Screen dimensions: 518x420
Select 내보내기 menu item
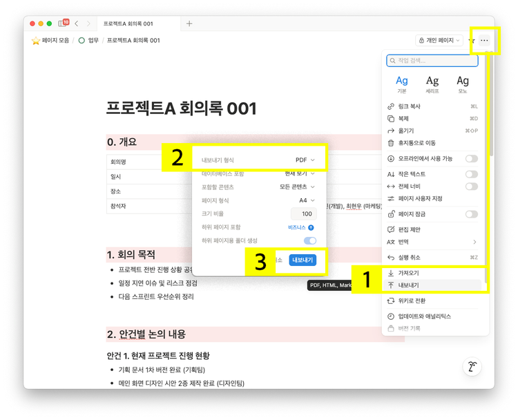pyautogui.click(x=432, y=285)
